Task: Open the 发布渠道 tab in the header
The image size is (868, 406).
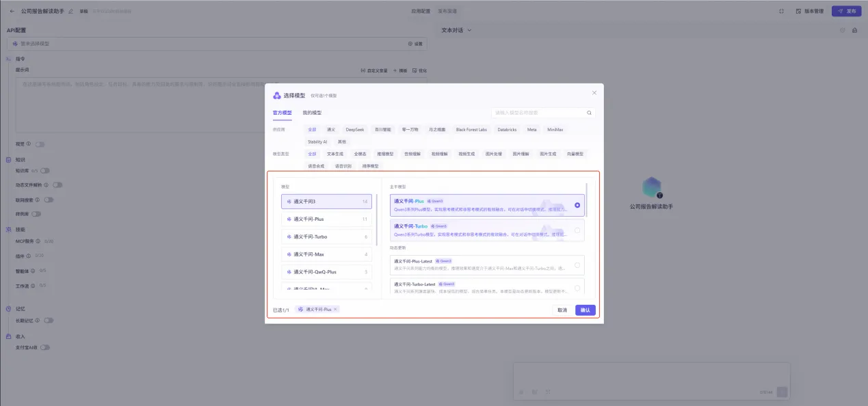Action: tap(447, 11)
